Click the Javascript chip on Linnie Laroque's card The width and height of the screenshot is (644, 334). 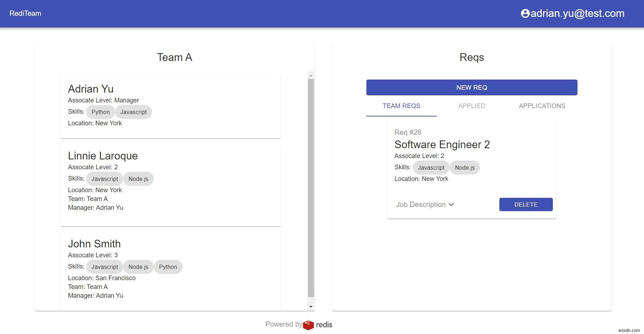coord(105,179)
